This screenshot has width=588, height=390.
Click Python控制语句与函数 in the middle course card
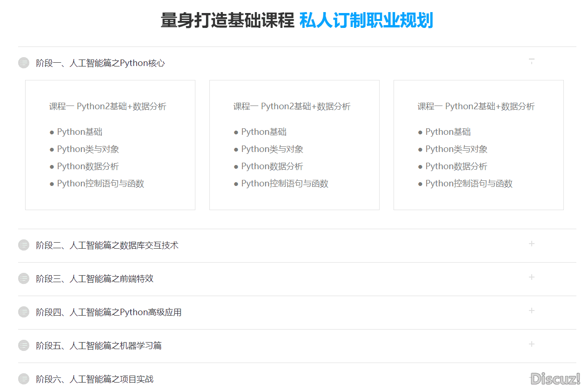tap(285, 184)
